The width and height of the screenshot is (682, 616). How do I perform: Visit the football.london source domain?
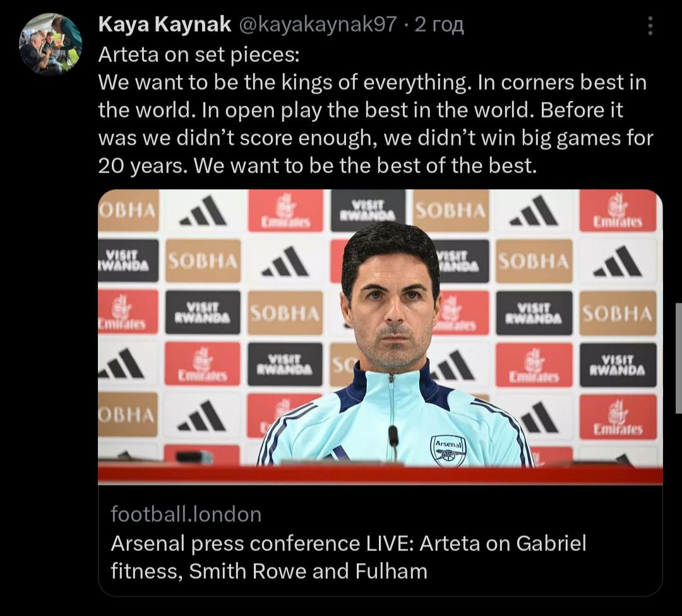point(186,514)
